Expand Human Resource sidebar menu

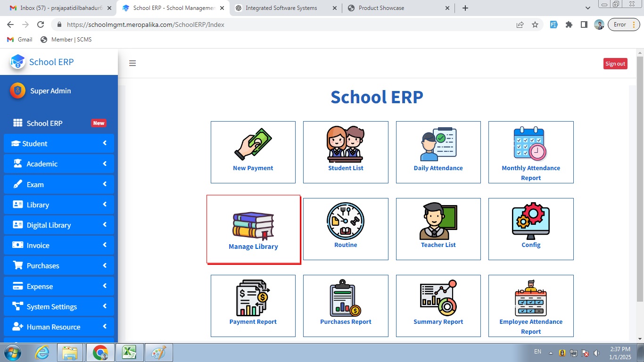click(59, 327)
